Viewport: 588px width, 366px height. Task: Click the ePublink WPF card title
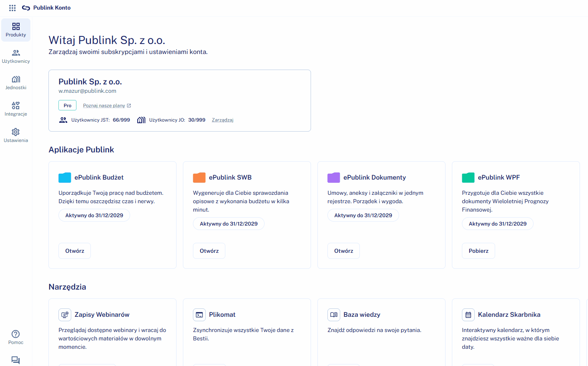[x=499, y=178]
